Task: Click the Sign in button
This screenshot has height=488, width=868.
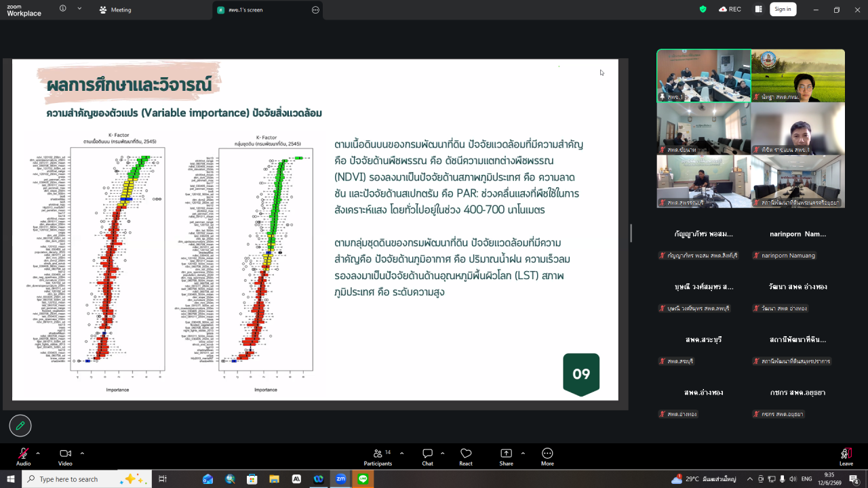Action: [783, 9]
